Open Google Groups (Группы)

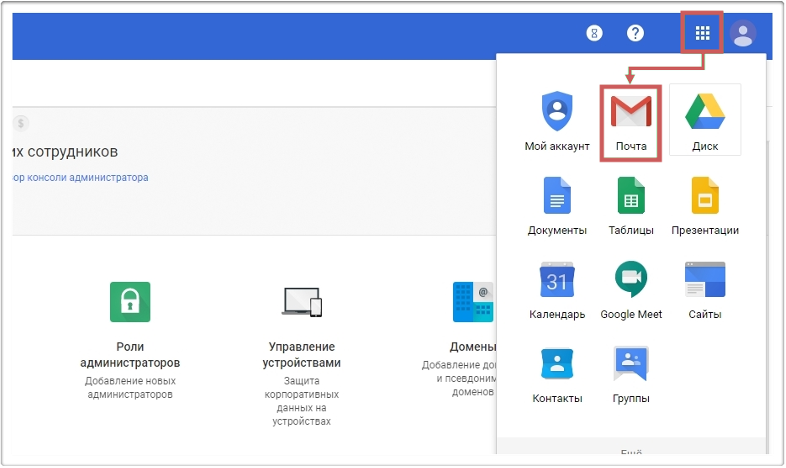click(x=631, y=373)
